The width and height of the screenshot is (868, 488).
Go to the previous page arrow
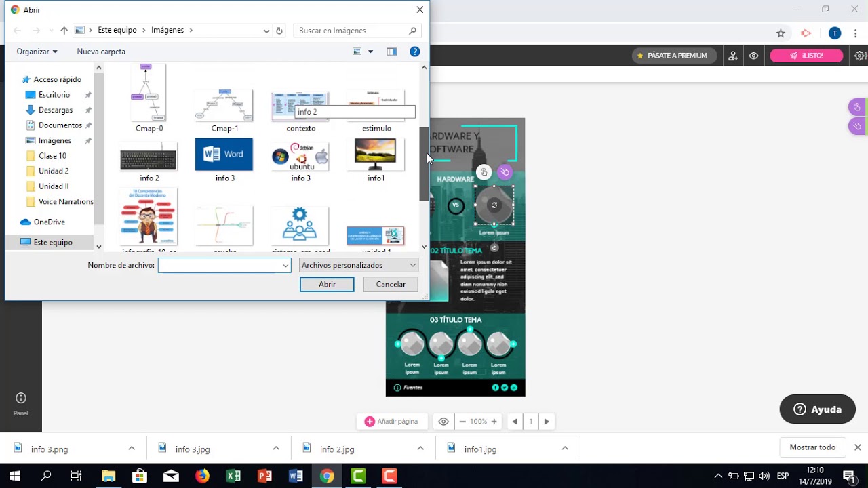coord(515,422)
